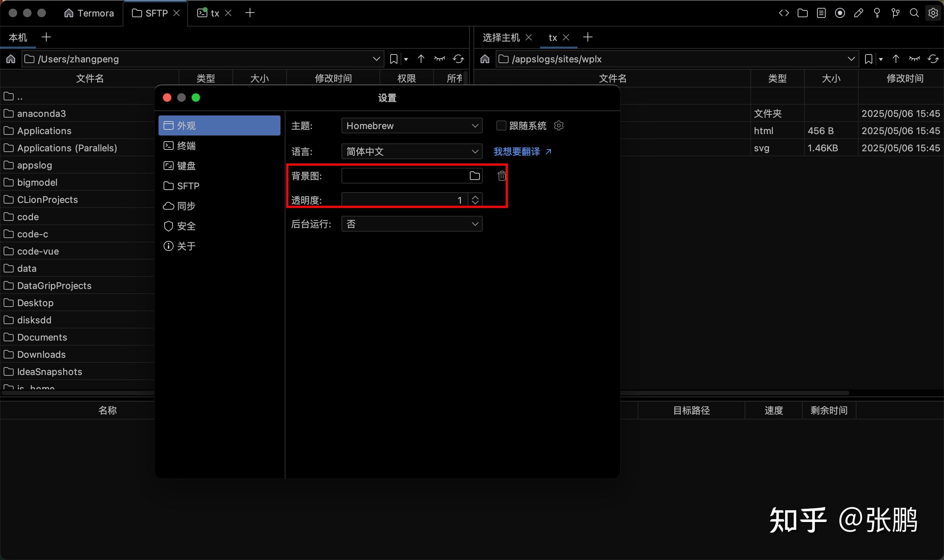Viewport: 944px width, 560px height.
Task: Click the folder picker next to 背景图 field
Action: (474, 175)
